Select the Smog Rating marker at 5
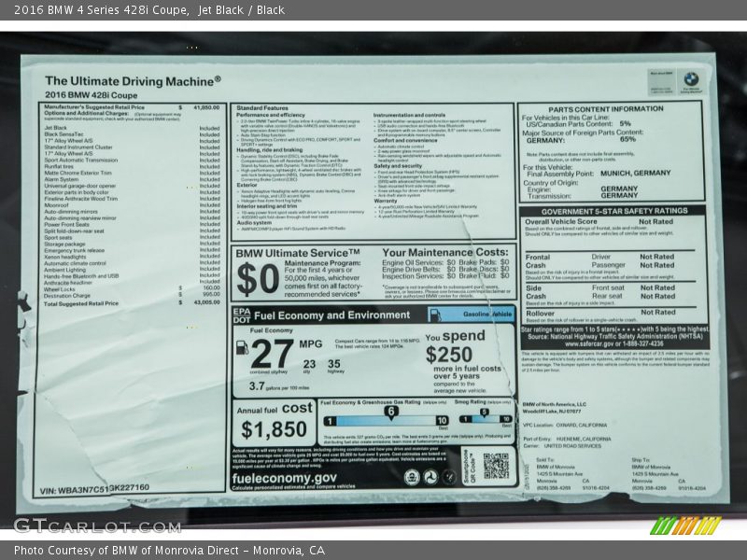Viewport: 747px width, 560px height. pyautogui.click(x=484, y=412)
